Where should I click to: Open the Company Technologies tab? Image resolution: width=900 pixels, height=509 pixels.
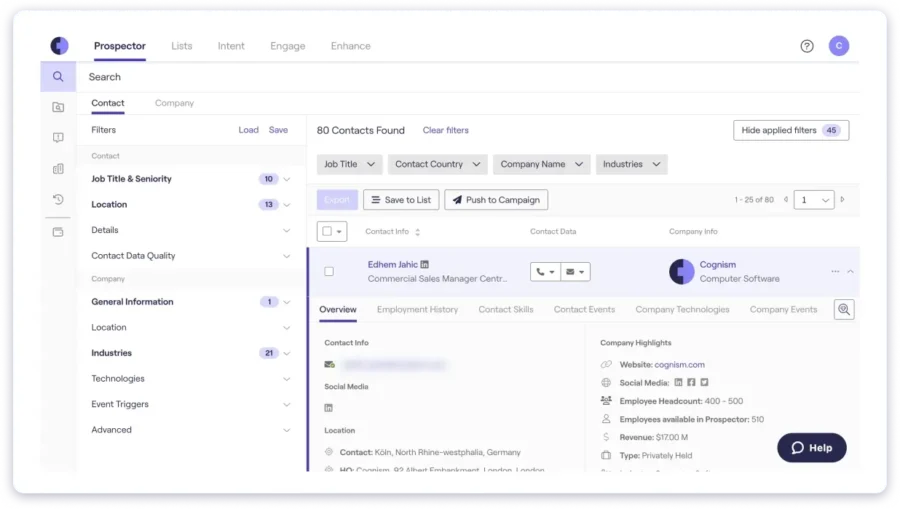(x=682, y=309)
